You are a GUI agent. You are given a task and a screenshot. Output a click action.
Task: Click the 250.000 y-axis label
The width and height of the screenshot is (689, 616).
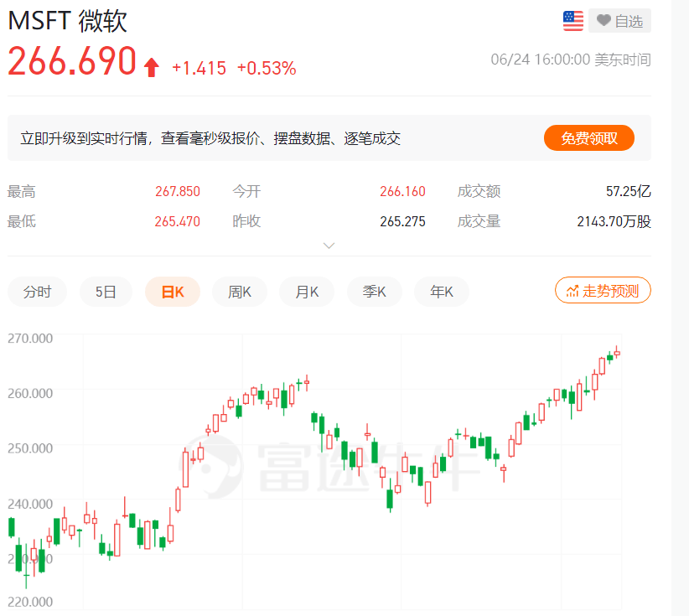(30, 448)
